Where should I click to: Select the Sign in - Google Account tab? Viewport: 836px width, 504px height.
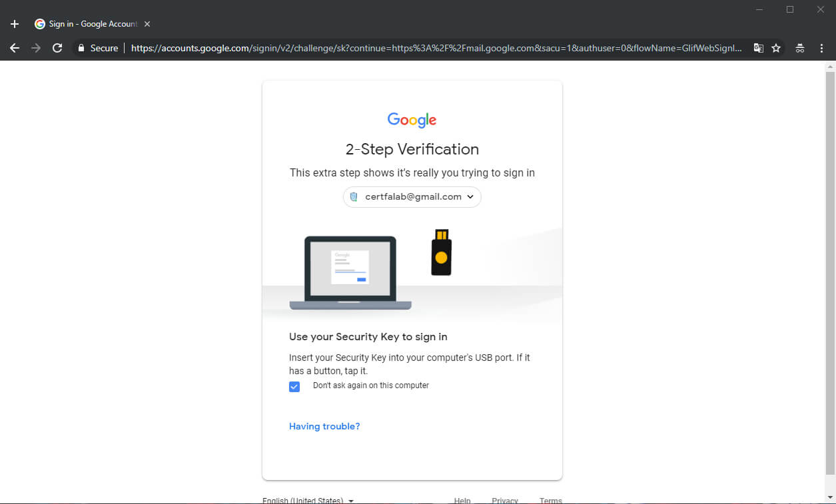tap(87, 23)
